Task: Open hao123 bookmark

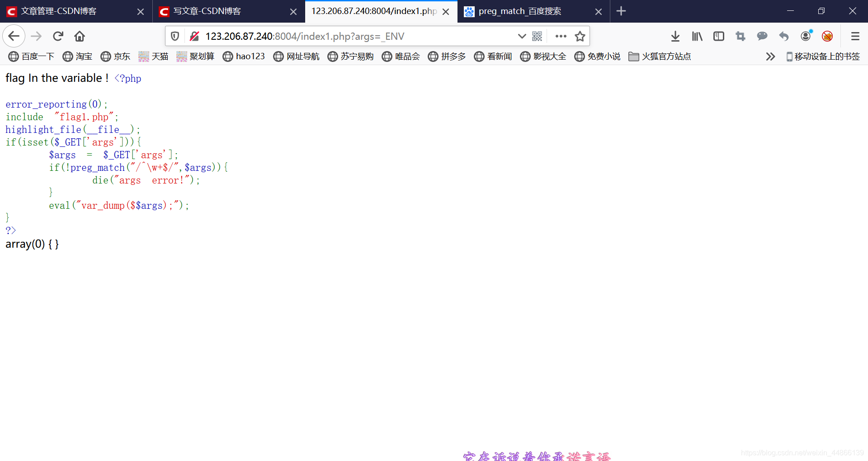Action: 244,56
